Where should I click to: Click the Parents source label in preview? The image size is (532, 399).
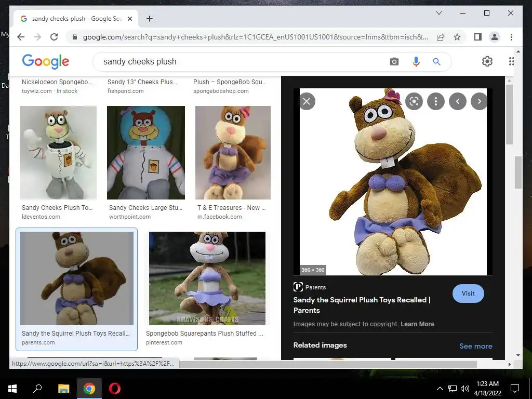(315, 287)
